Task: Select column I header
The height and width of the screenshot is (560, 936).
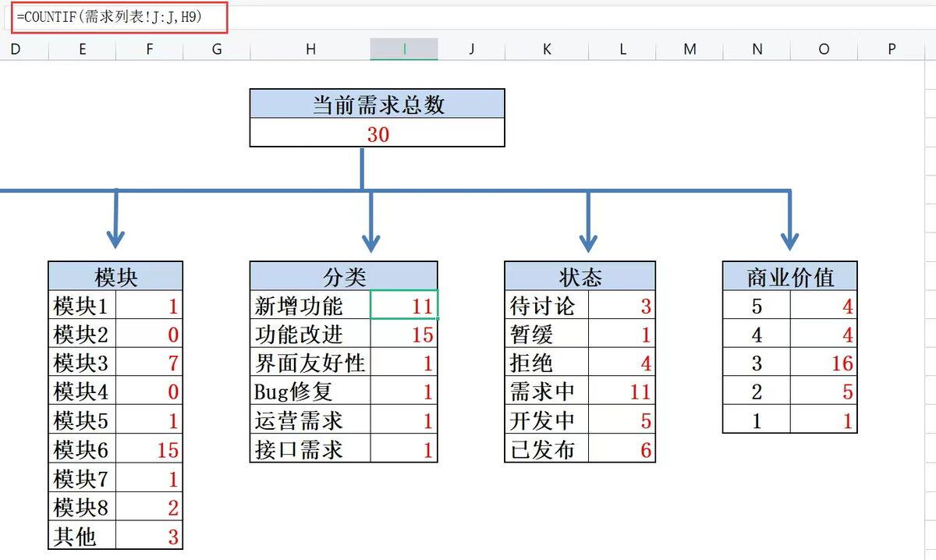Action: click(x=404, y=49)
